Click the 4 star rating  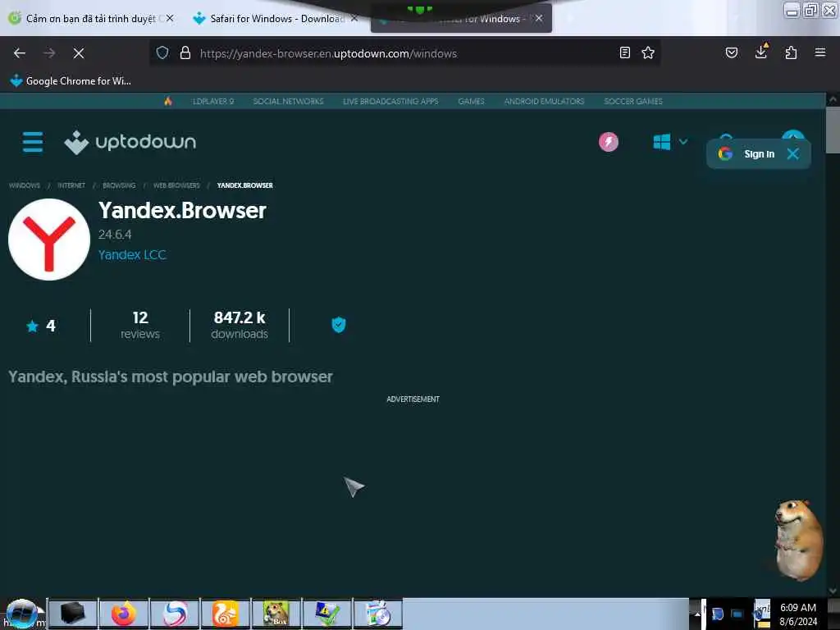click(x=41, y=326)
